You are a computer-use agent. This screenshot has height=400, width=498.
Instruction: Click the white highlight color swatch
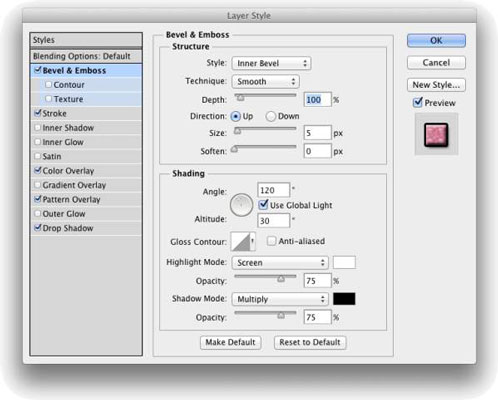click(x=344, y=262)
